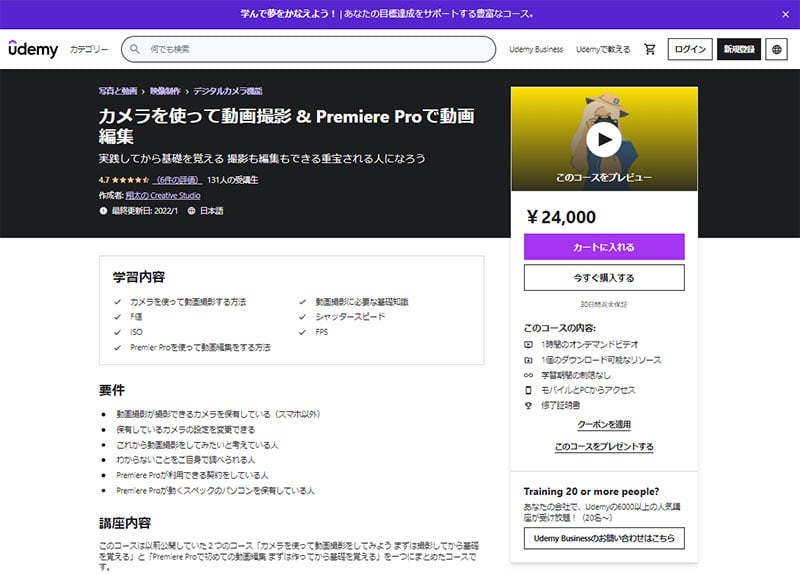Click the star rating icons
This screenshot has width=800, height=574.
click(x=131, y=180)
